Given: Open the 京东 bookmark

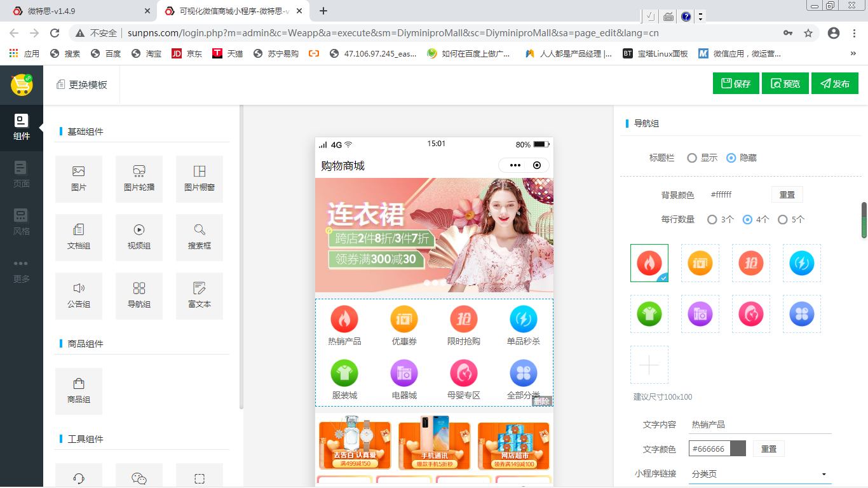Looking at the screenshot, I should (187, 54).
